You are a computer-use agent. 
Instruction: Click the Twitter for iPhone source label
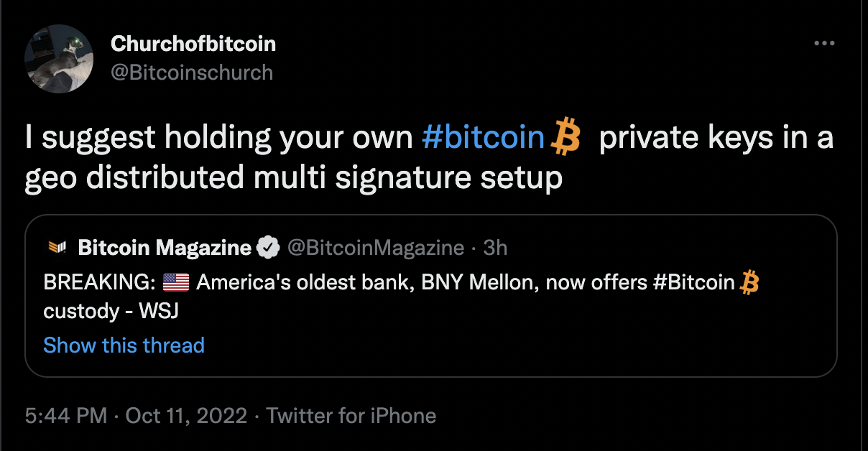coord(351,416)
